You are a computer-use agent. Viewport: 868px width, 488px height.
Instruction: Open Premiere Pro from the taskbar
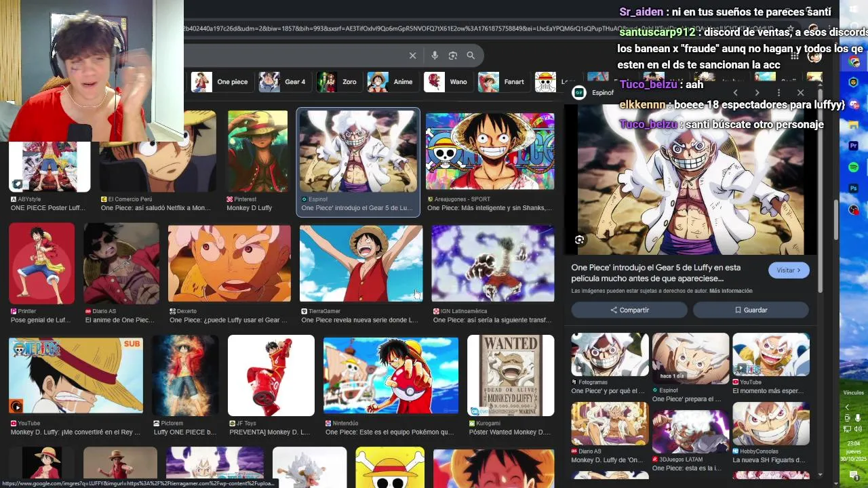coord(854,146)
